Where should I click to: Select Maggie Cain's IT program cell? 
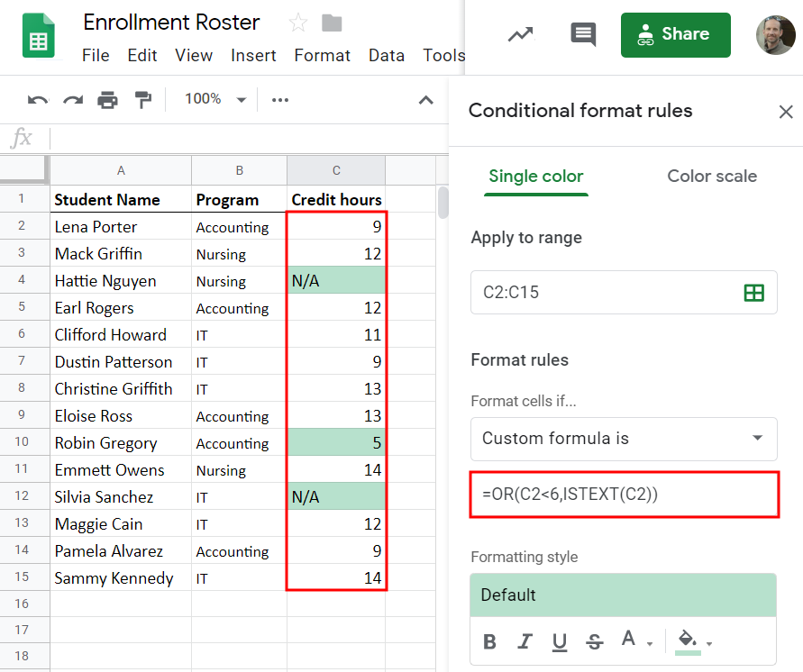point(239,523)
